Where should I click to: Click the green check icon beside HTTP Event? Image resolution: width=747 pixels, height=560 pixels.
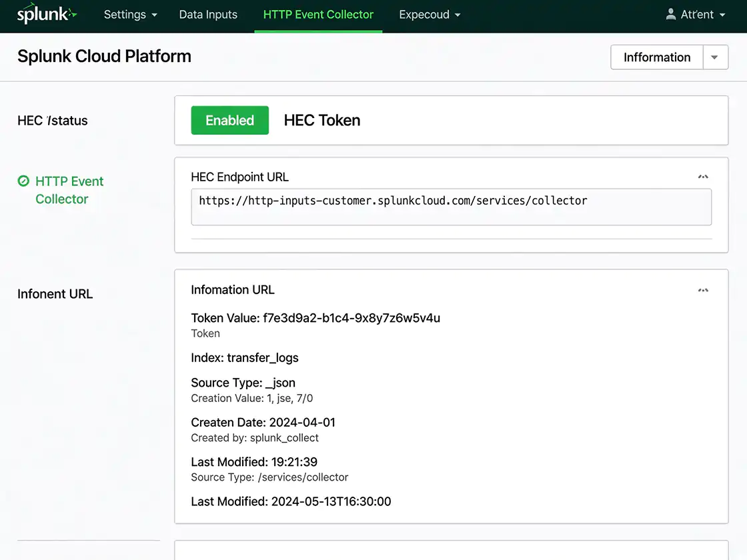coord(23,181)
